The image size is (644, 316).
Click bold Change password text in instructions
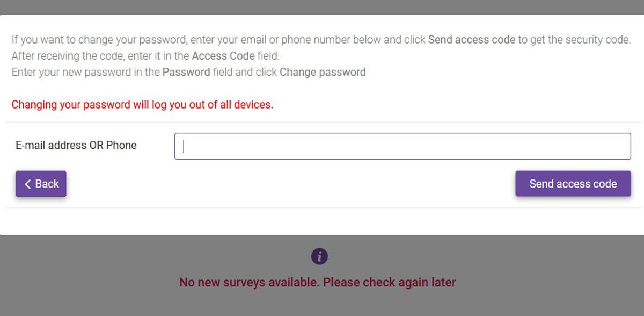pos(323,72)
